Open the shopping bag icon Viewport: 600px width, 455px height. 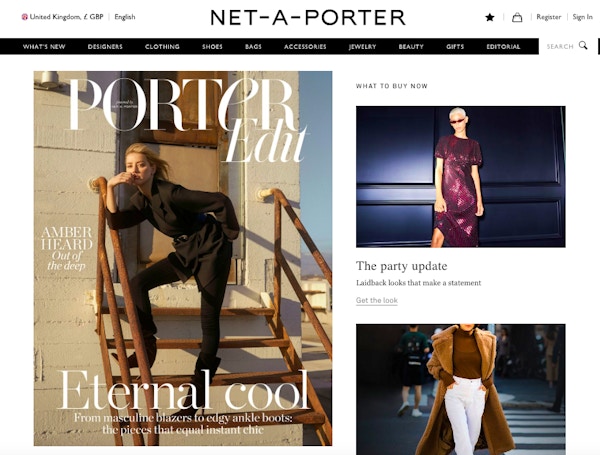[517, 17]
